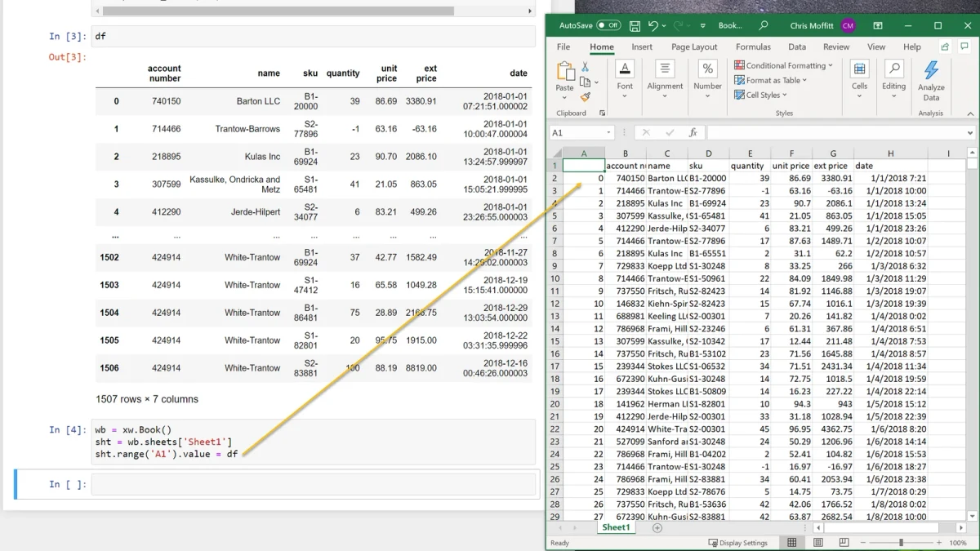
Task: Open the Chris Moffitt account avatar
Action: (x=848, y=25)
